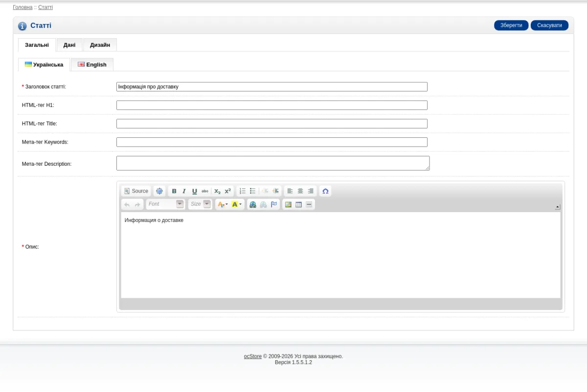Image resolution: width=587 pixels, height=392 pixels.
Task: Center-align the text
Action: pos(300,191)
